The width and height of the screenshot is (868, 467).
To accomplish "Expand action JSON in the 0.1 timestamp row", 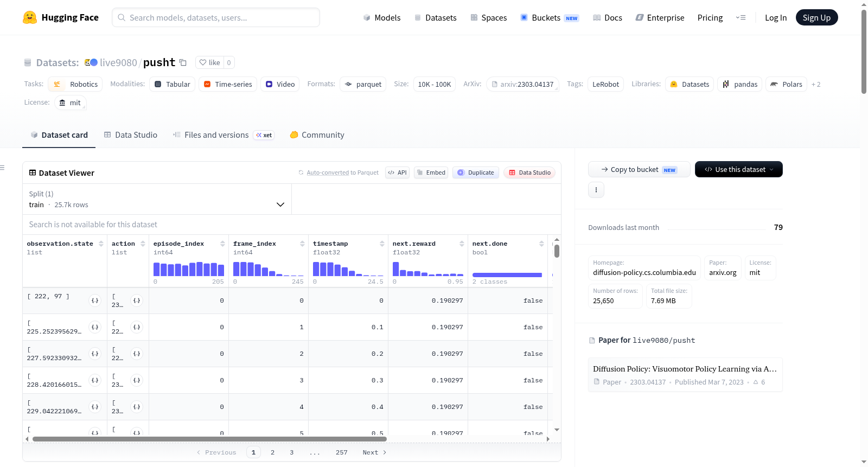I will coord(137,327).
